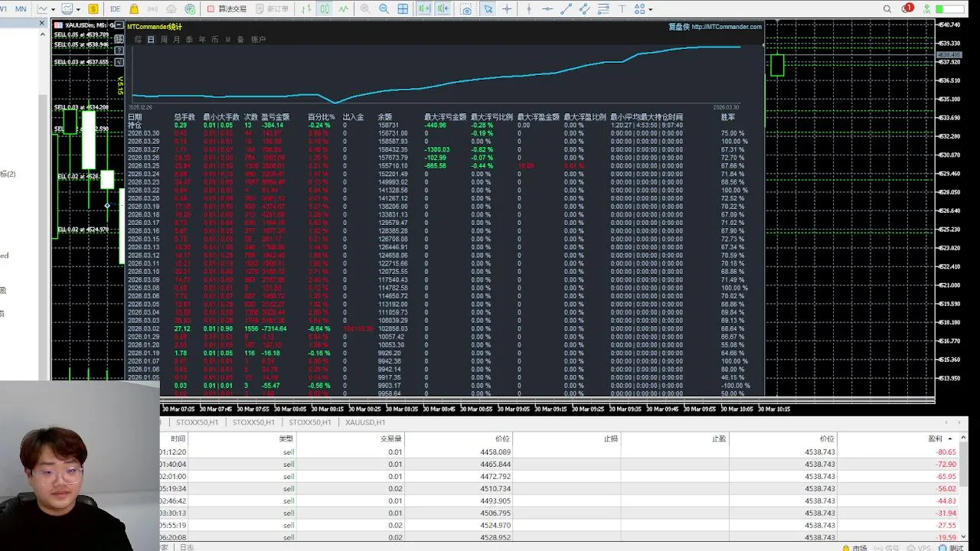Switch to the XAUUSD,H1 chart tab
Screen dimensions: 980x551
365,422
